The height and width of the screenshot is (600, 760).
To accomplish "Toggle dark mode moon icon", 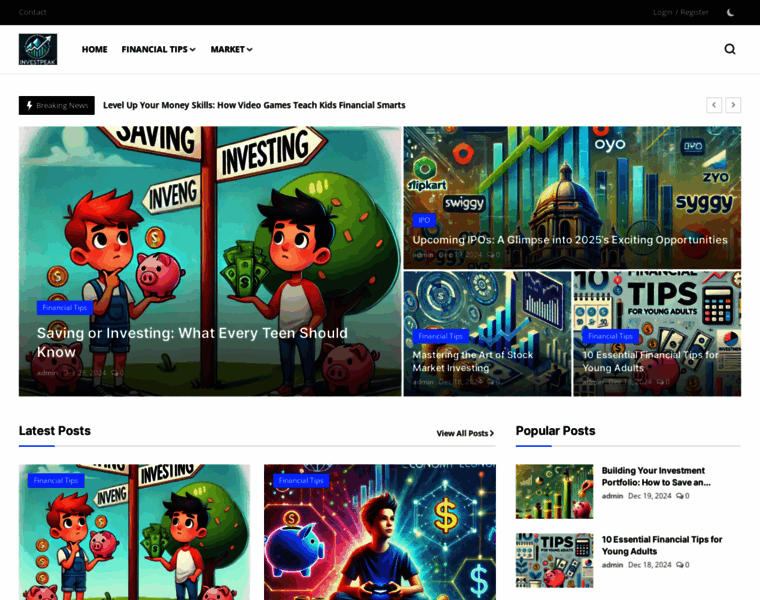I will (730, 12).
